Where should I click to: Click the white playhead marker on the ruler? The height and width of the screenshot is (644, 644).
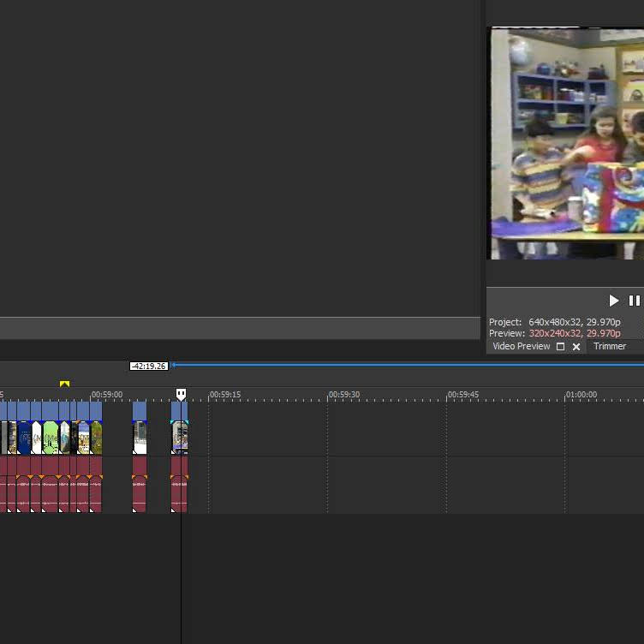[x=181, y=394]
